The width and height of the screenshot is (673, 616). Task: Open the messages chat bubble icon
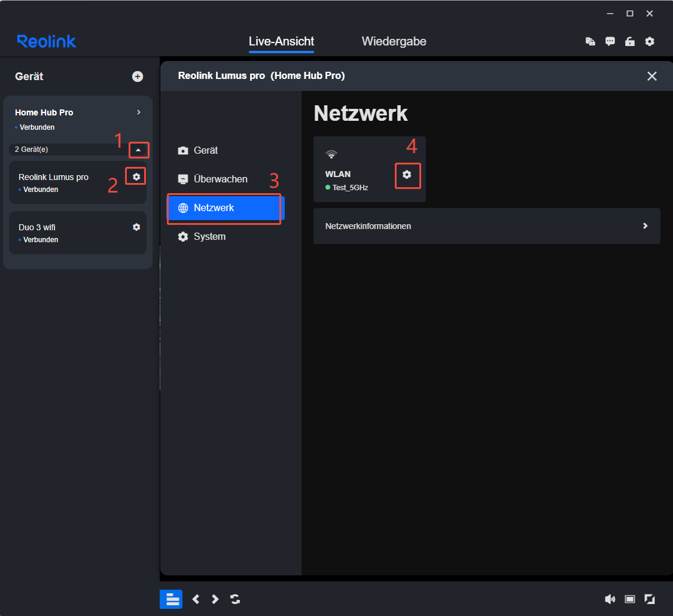610,41
